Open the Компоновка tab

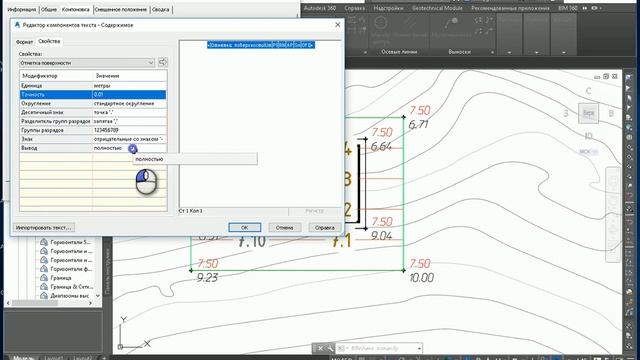pyautogui.click(x=76, y=9)
